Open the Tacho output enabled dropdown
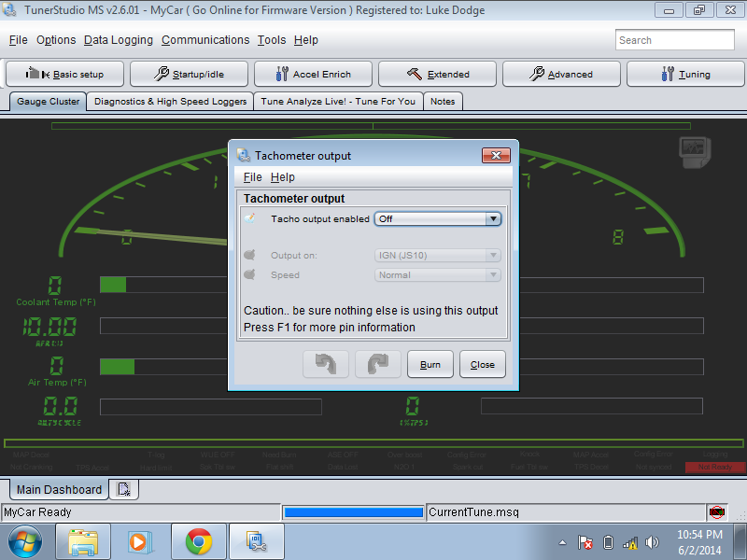 click(438, 218)
